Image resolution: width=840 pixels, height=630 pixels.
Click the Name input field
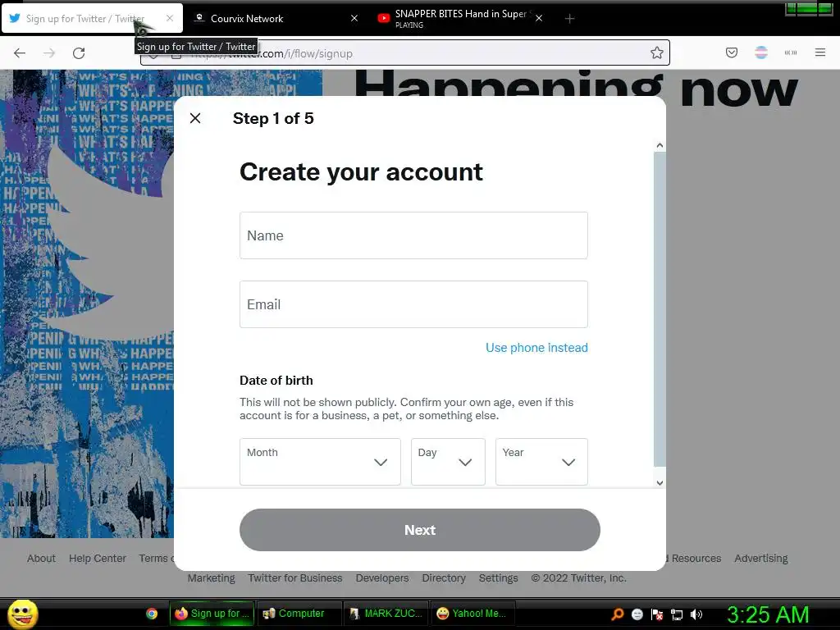pyautogui.click(x=413, y=235)
